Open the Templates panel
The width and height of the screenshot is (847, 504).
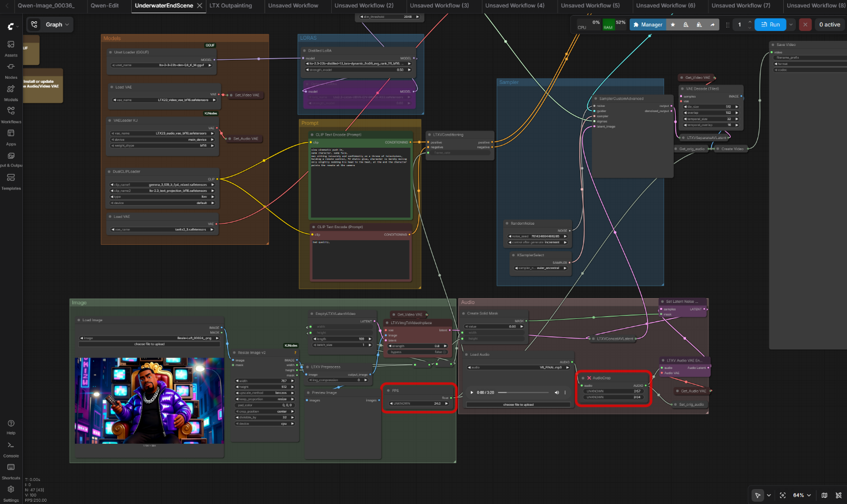tap(10, 182)
